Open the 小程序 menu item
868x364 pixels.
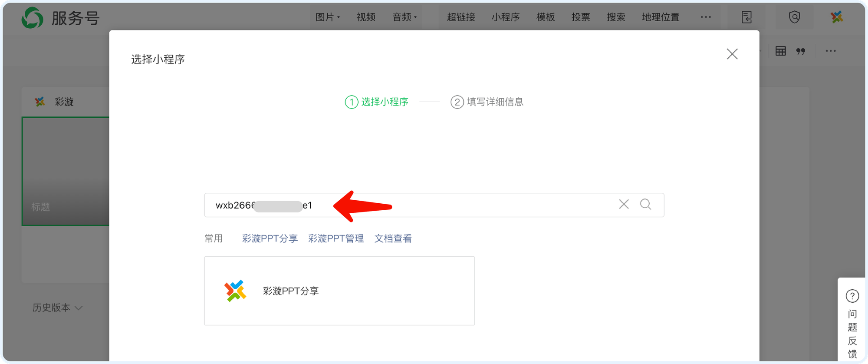(x=505, y=17)
